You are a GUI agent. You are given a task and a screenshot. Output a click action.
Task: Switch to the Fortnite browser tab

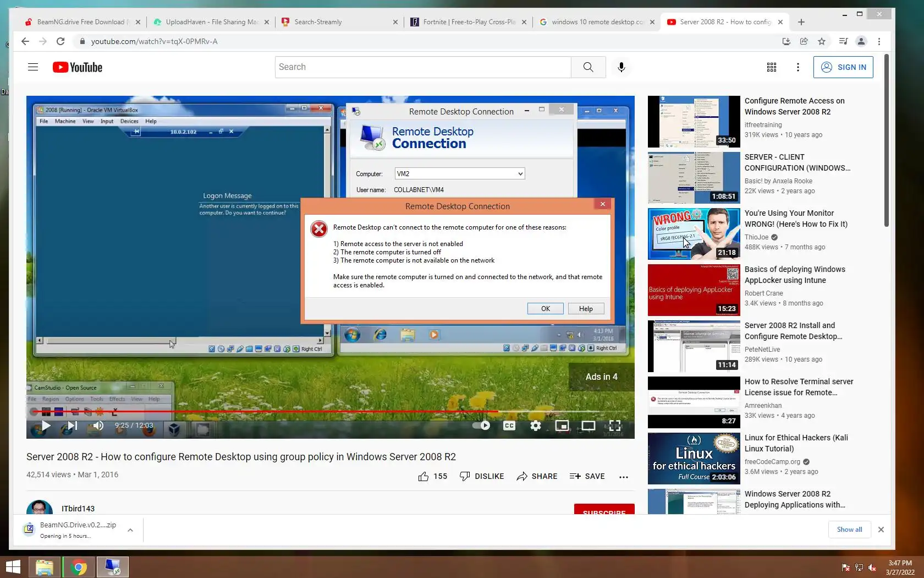coord(468,22)
